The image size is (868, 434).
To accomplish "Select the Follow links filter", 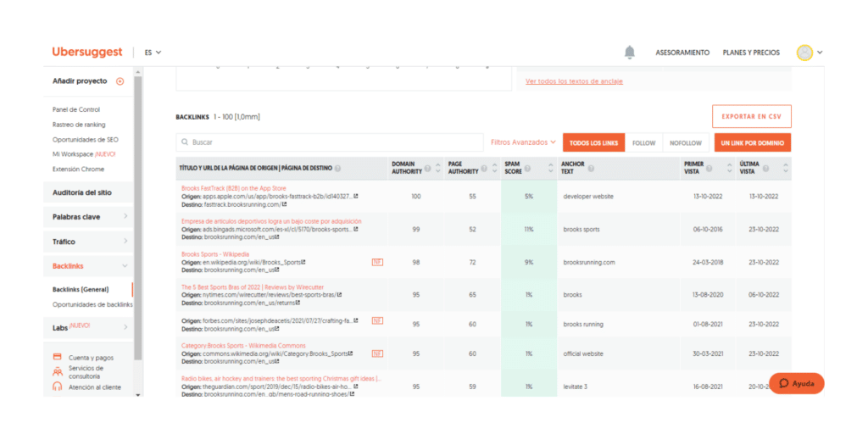I will pos(644,142).
